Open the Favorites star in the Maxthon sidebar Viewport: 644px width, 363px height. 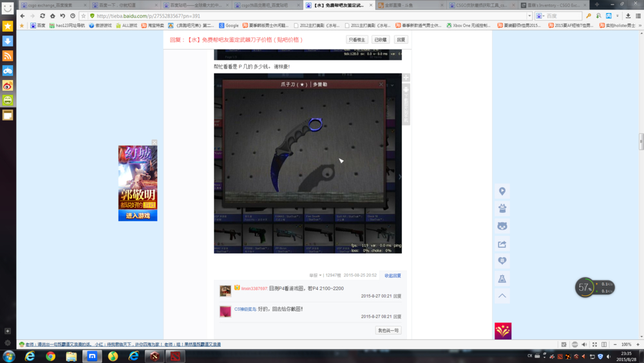coord(7,26)
